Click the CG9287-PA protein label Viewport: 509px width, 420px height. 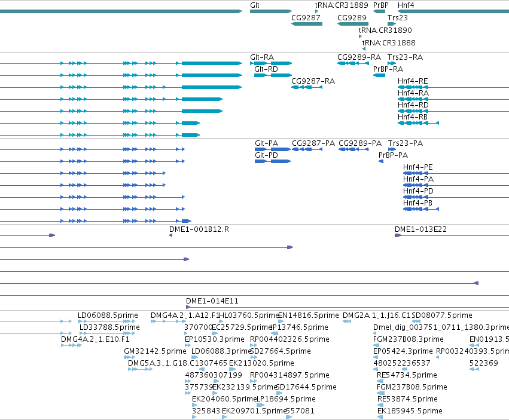coord(313,143)
